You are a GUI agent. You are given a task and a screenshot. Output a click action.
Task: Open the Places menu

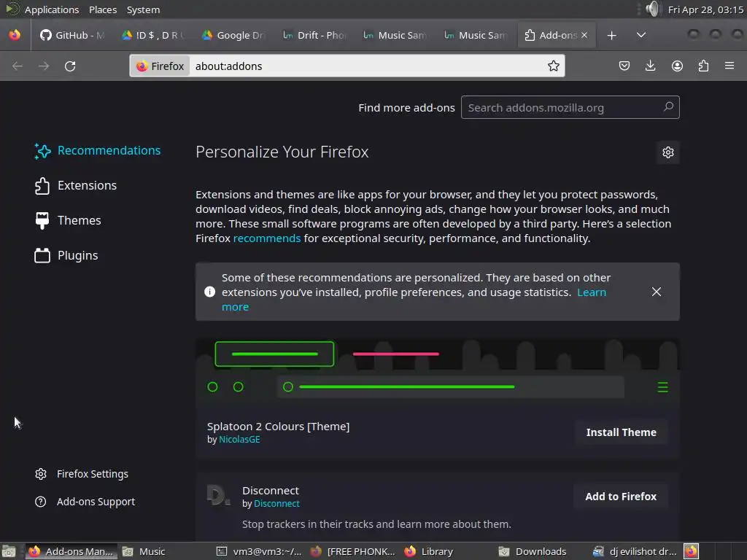tap(102, 9)
